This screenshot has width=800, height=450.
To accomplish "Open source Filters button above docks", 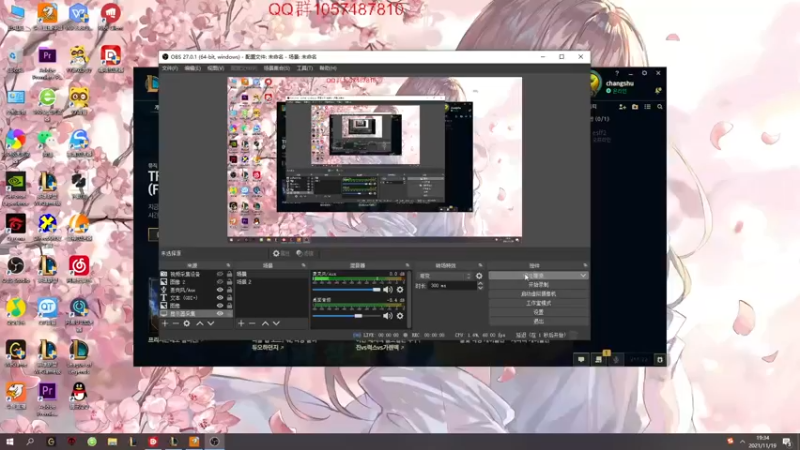I will [x=305, y=254].
